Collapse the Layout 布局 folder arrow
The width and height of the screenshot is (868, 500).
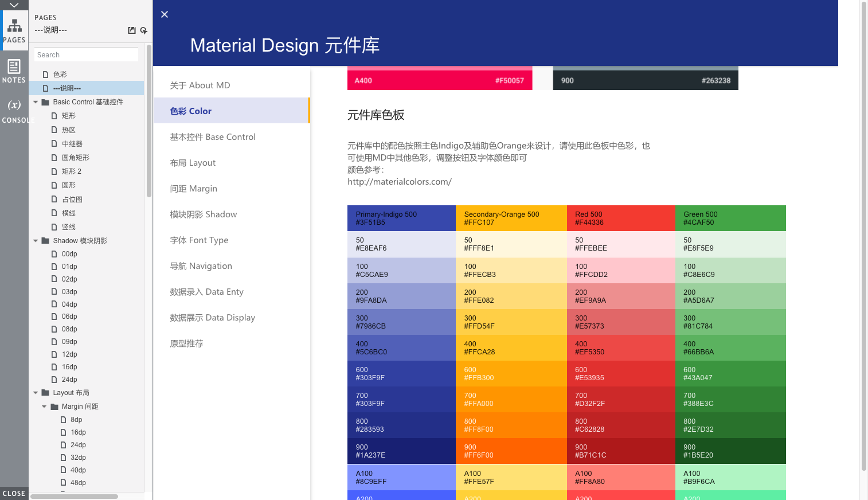coord(36,393)
